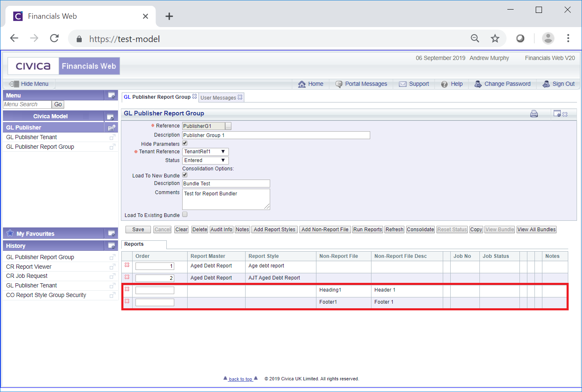Enable the Load To Existing Bundle checkbox
582x392 pixels.
pyautogui.click(x=185, y=214)
